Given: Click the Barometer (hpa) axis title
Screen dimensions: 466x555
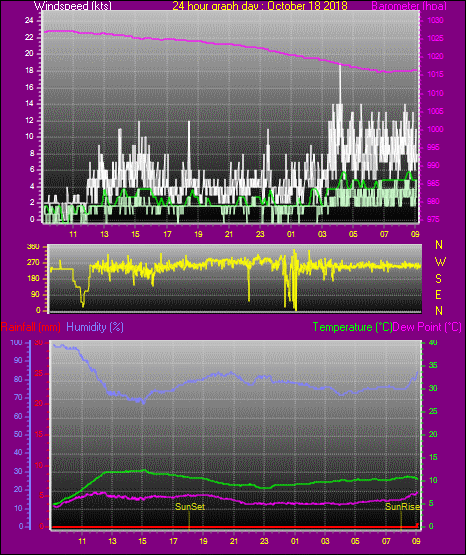Looking at the screenshot, I should pyautogui.click(x=409, y=6).
